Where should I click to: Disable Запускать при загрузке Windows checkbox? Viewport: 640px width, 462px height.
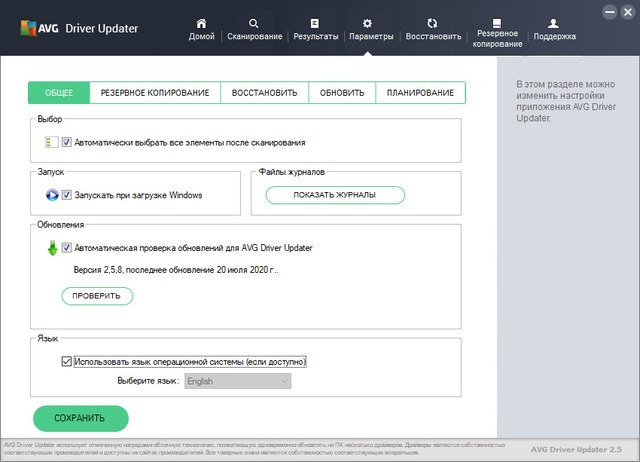[67, 195]
